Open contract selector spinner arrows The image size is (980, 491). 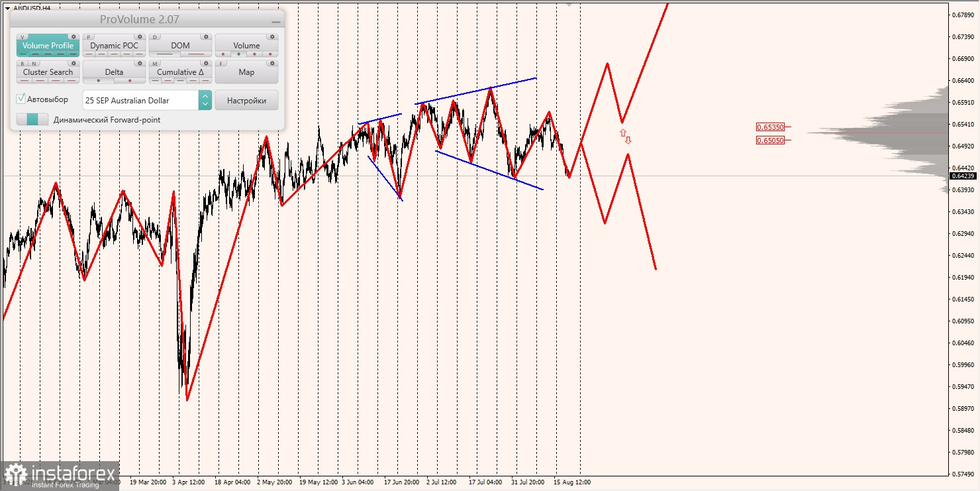point(205,100)
